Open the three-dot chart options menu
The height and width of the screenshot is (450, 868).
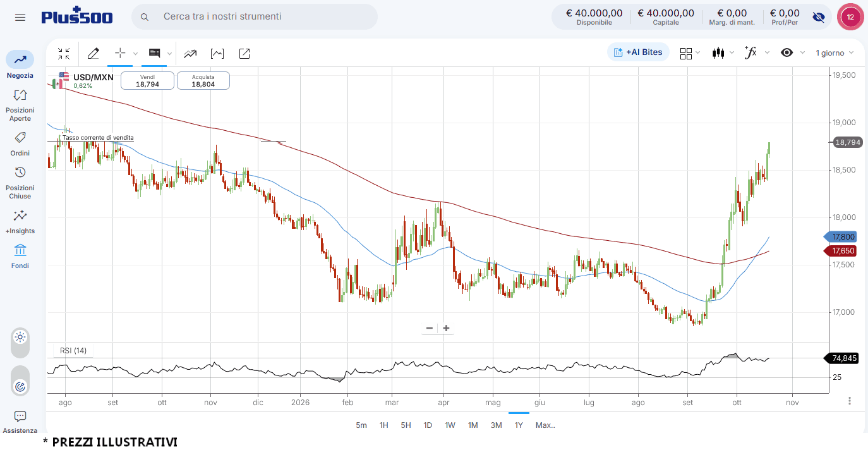coord(850,401)
